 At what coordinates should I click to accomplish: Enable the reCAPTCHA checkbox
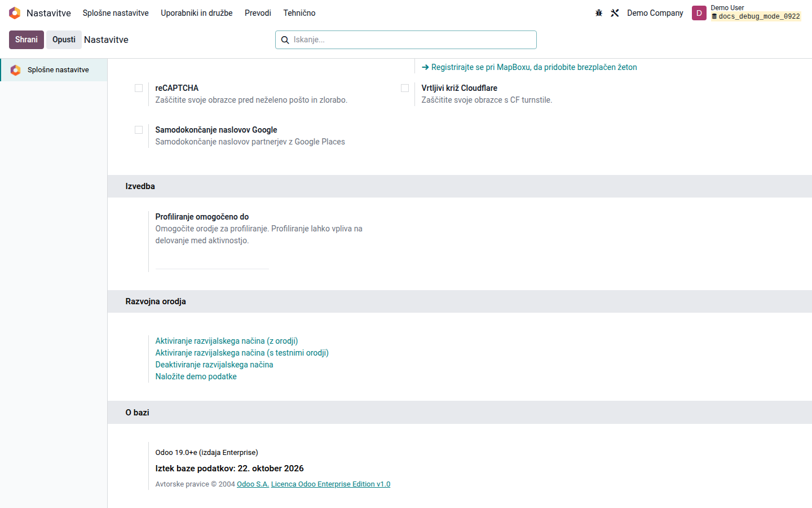pos(139,88)
